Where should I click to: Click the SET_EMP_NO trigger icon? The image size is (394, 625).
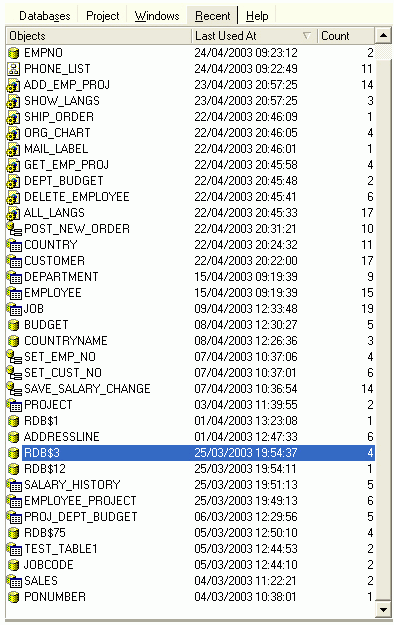click(14, 357)
